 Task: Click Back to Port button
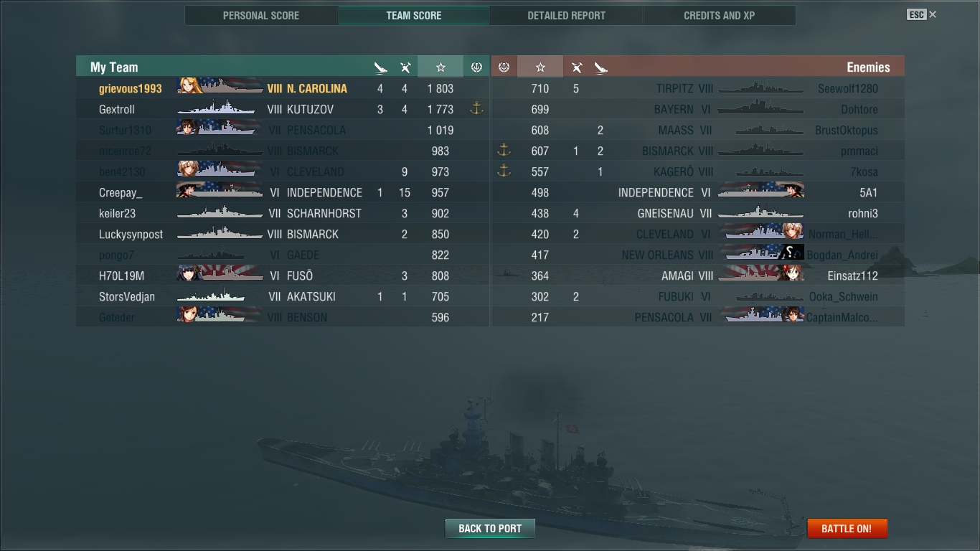pos(490,529)
